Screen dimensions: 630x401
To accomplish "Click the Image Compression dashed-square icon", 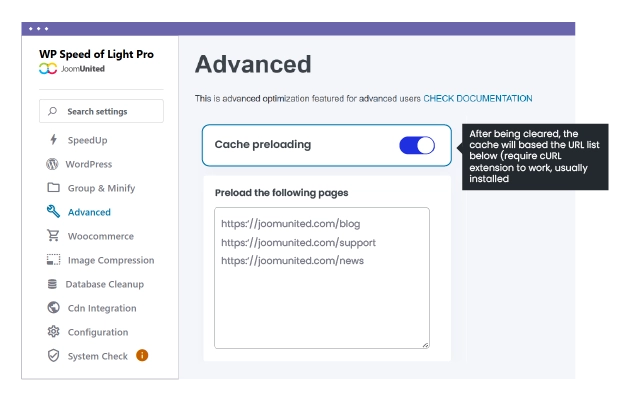I will tap(53, 260).
